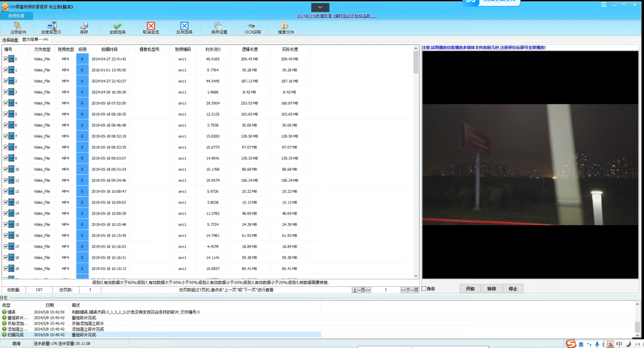Switch to the 选择磁盘 tab
This screenshot has height=348, width=644.
pyautogui.click(x=10, y=40)
